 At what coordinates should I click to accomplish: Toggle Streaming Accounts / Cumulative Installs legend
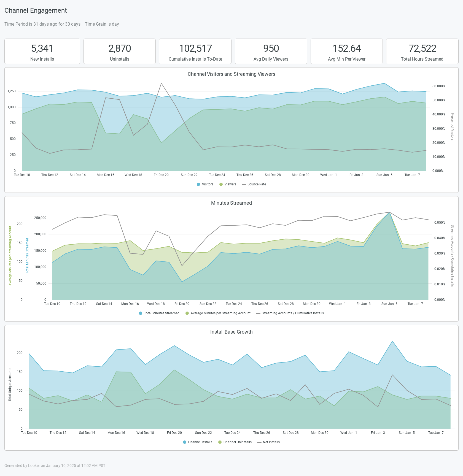tap(290, 313)
